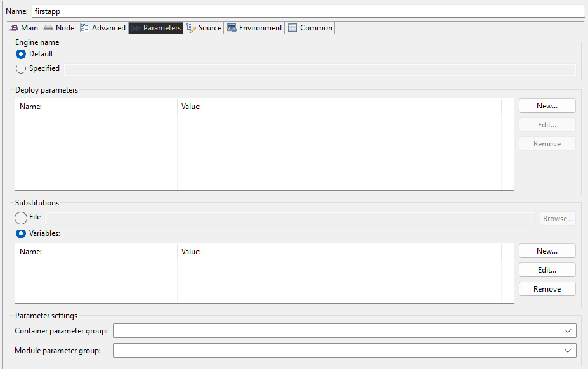Switch to the Node tab
The height and width of the screenshot is (369, 588).
tap(59, 28)
